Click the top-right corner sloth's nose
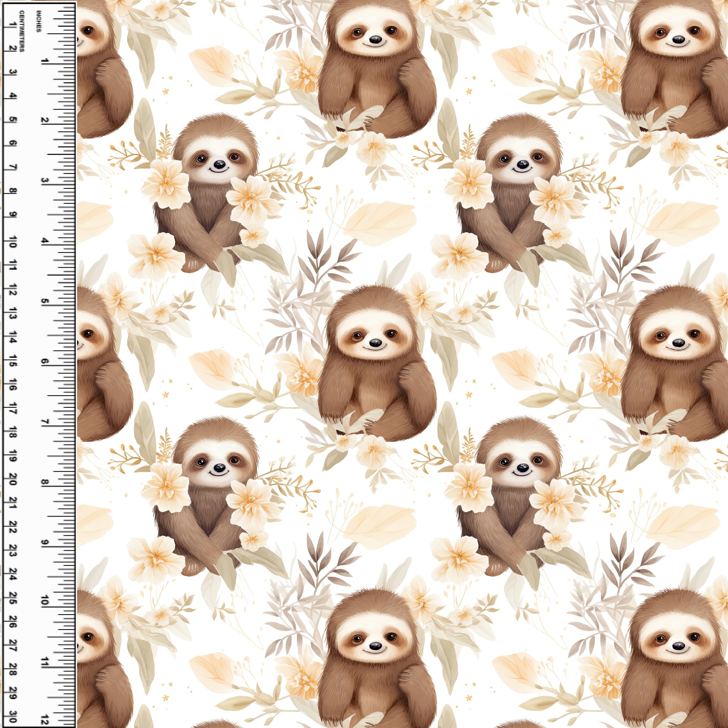The image size is (728, 728). coord(678,39)
